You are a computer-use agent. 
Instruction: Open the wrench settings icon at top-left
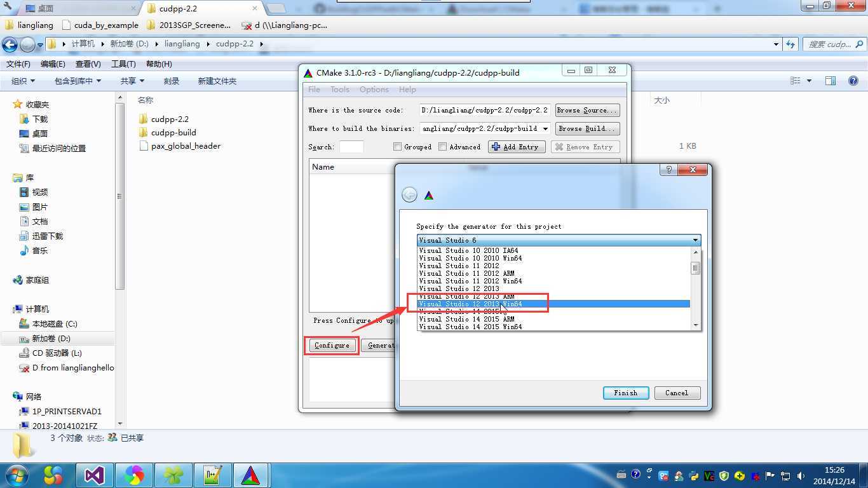[8, 7]
